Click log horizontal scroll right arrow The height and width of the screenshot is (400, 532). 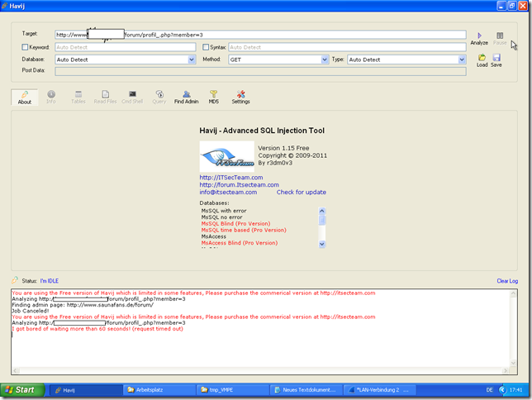pos(506,371)
